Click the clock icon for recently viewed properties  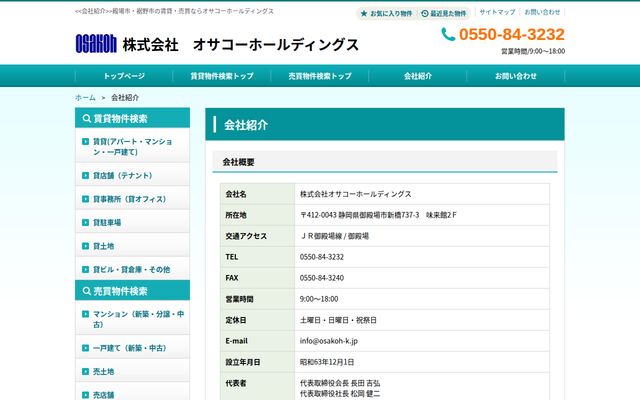(424, 13)
